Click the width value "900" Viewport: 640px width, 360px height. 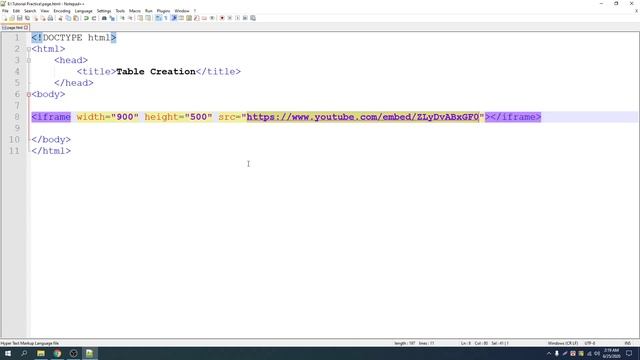click(x=125, y=117)
